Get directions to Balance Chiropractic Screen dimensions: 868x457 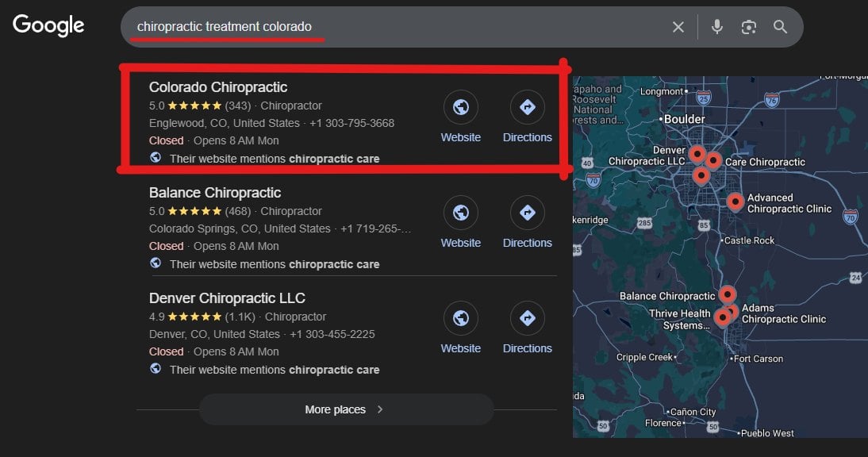point(527,213)
